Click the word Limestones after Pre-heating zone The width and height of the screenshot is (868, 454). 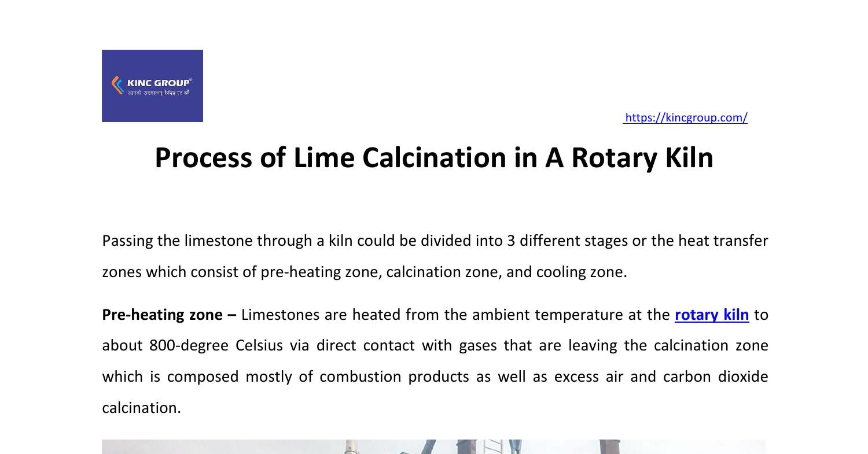(280, 315)
